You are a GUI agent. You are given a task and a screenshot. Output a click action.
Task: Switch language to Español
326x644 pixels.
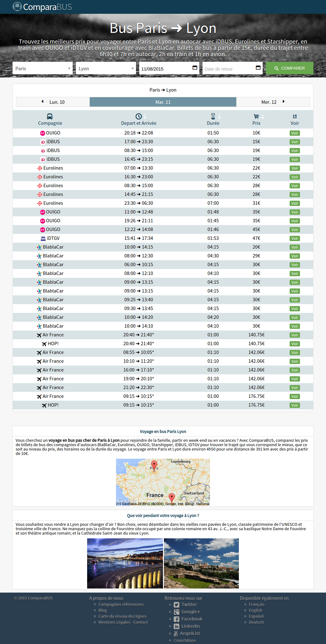256,616
